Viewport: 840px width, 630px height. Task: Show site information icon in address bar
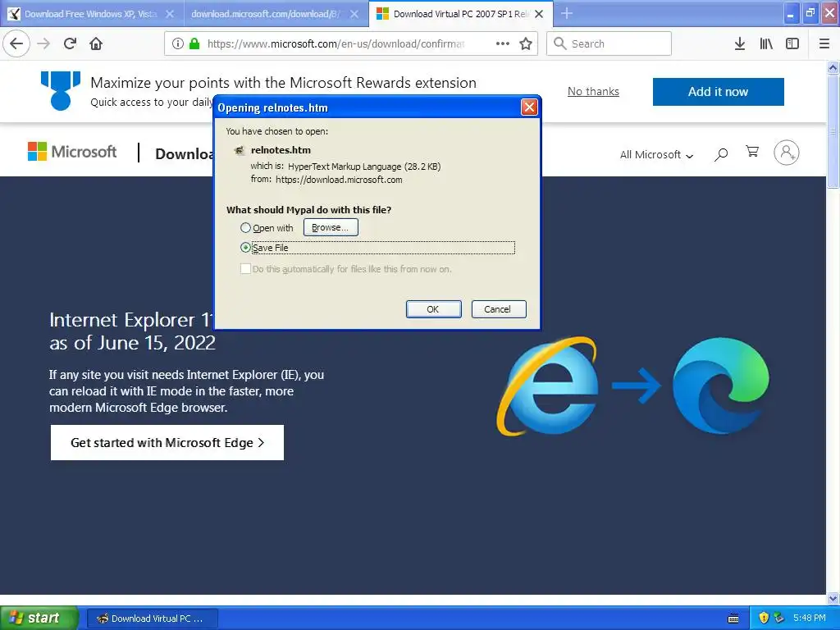click(x=178, y=43)
